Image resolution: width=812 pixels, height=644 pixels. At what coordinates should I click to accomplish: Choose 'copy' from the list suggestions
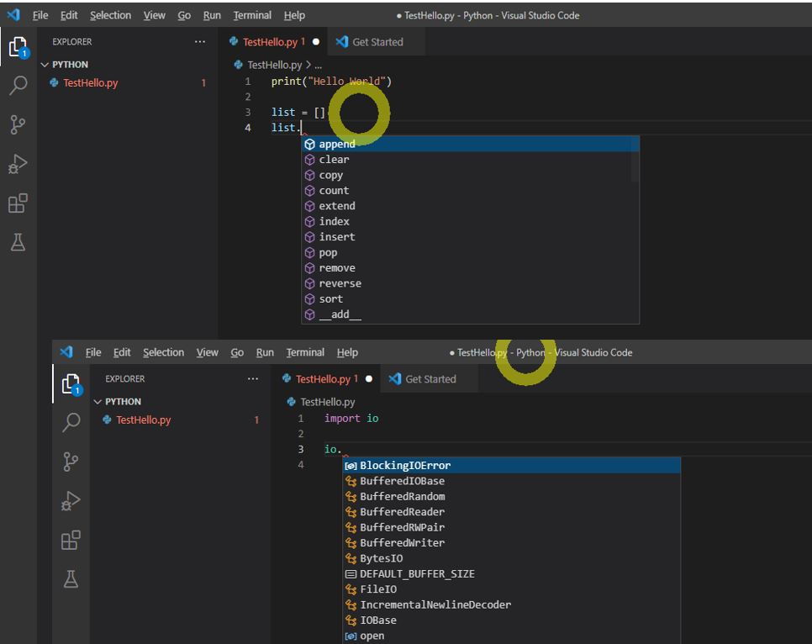(x=470, y=175)
